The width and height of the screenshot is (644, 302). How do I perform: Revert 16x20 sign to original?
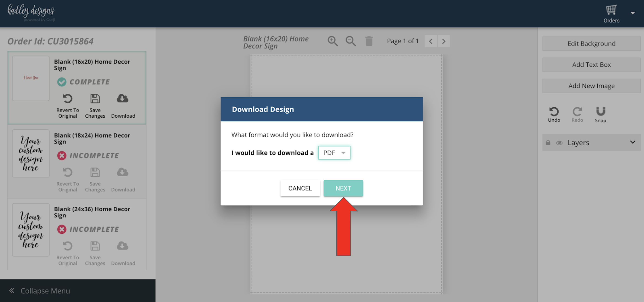(68, 99)
